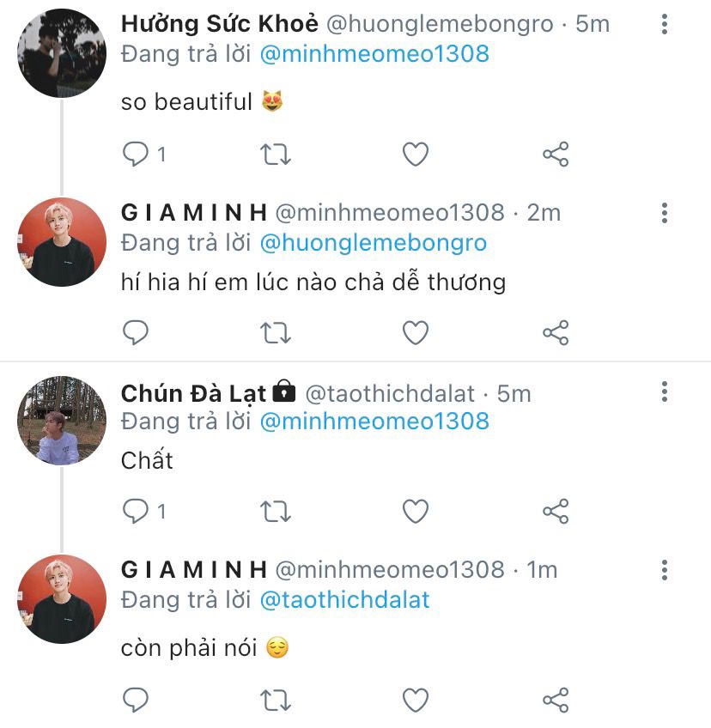Reply to the "Chất" tweet

136,512
